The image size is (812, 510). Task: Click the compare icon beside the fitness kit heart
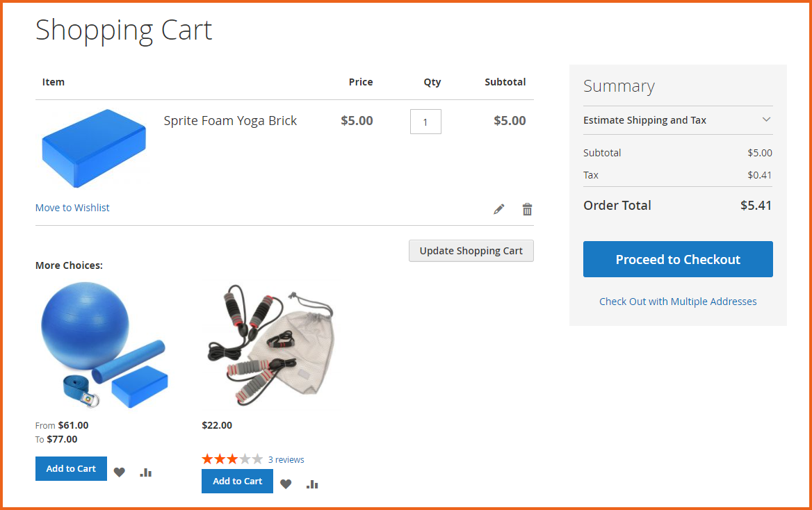pyautogui.click(x=145, y=472)
